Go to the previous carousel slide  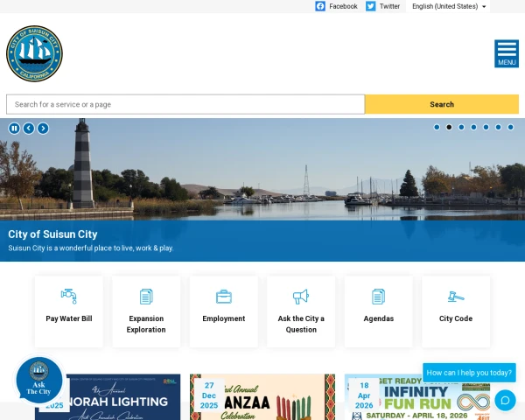(29, 128)
